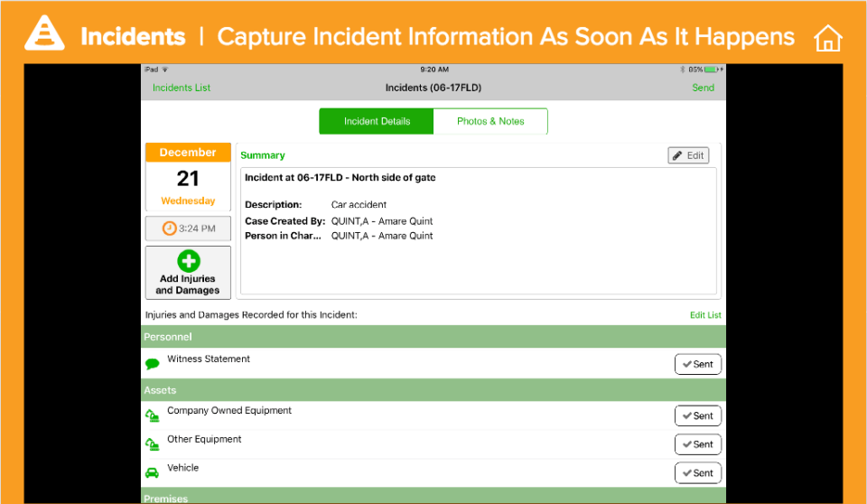Click the Wi-Fi icon in status bar

point(164,70)
